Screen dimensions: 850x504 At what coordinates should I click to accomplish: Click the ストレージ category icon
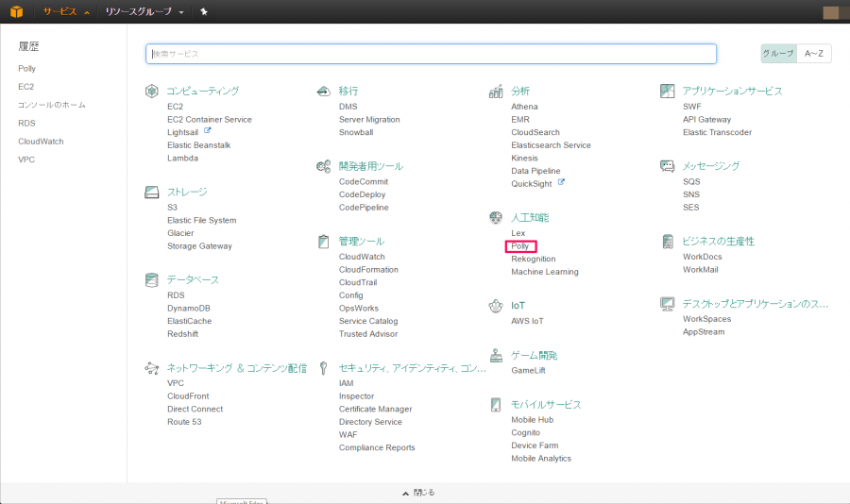[x=152, y=192]
